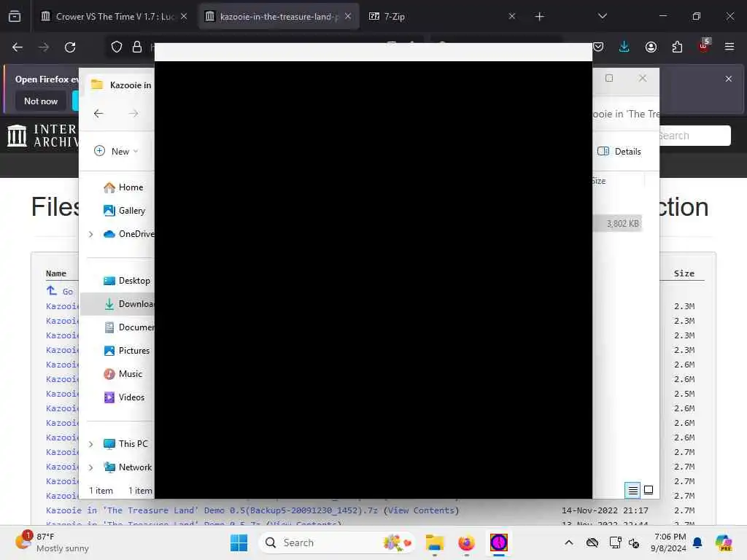The image size is (747, 560).
Task: Open Documents folder in sidebar
Action: pyautogui.click(x=128, y=327)
